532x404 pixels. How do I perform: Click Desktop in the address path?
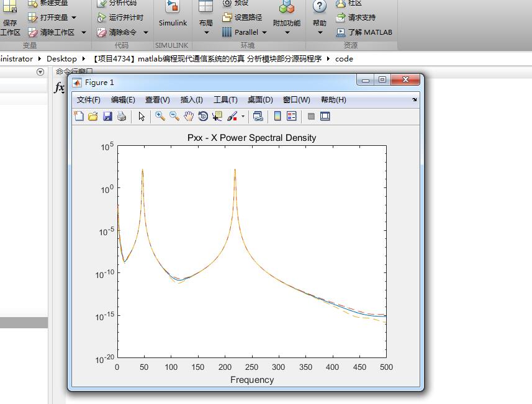61,59
